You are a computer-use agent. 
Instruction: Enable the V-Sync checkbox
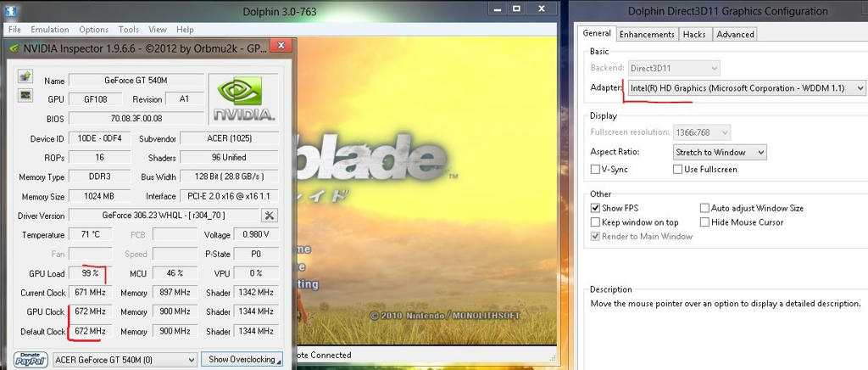click(595, 170)
